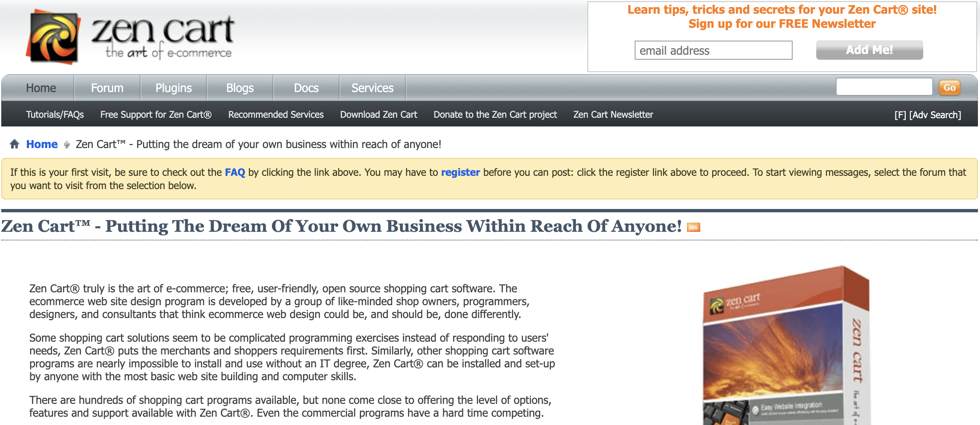Select the Home navigation tab
Viewport: 980px width, 425px height.
click(41, 88)
